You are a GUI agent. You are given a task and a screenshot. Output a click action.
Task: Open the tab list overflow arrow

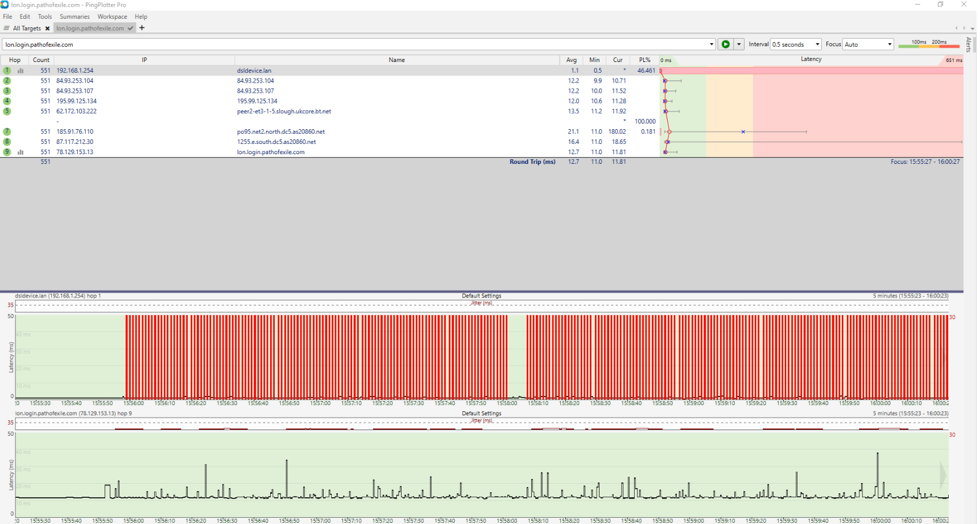click(973, 28)
